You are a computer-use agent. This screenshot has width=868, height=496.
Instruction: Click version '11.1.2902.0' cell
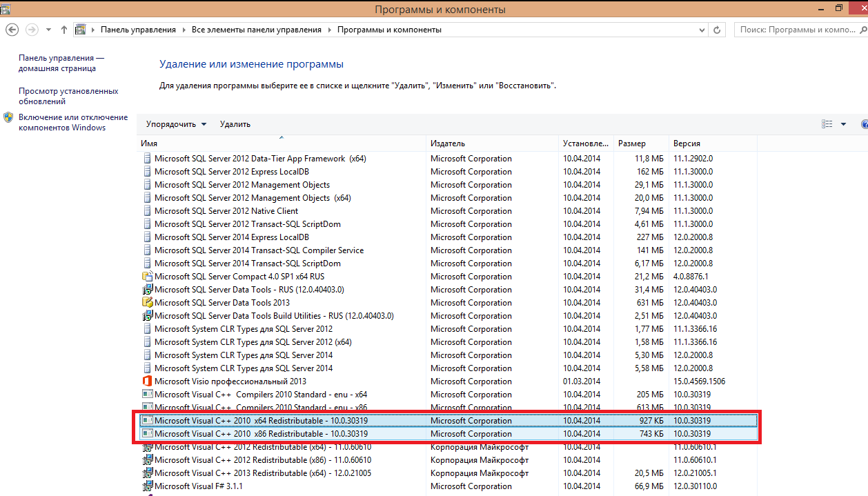click(693, 159)
